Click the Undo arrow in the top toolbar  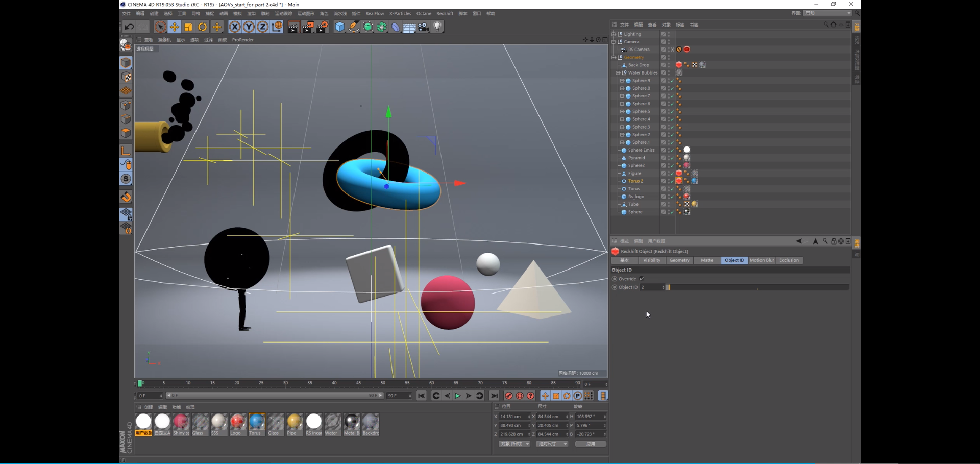(129, 27)
